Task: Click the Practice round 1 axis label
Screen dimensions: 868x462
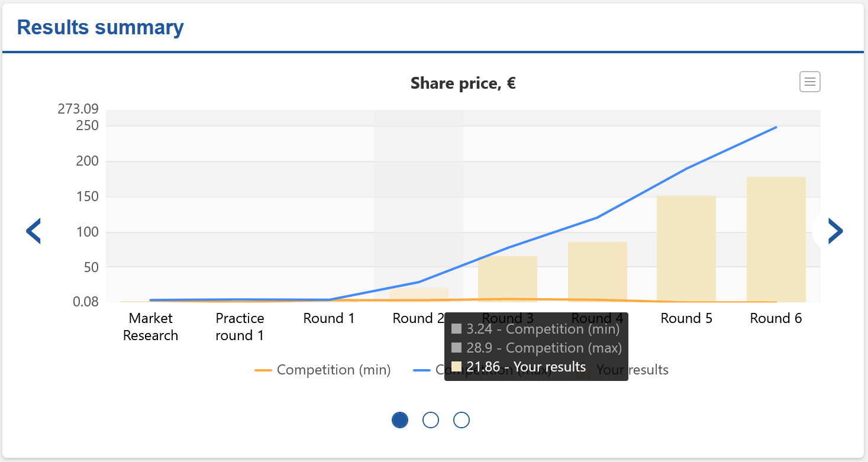Action: tap(240, 327)
